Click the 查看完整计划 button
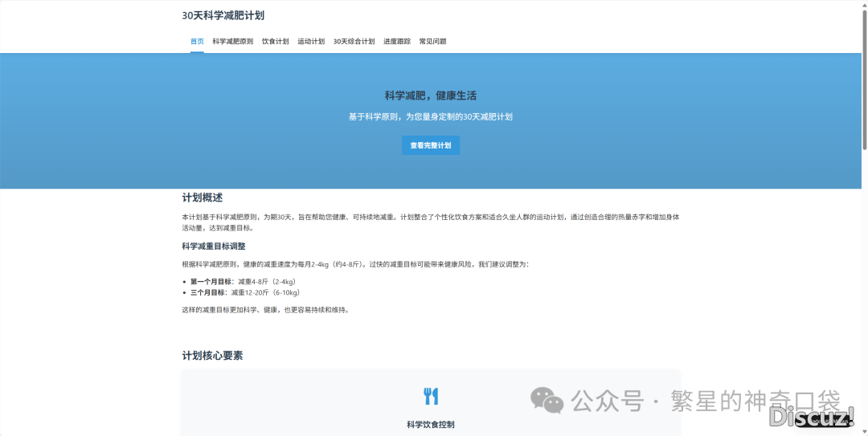Screen dimensions: 868x436 (431, 145)
